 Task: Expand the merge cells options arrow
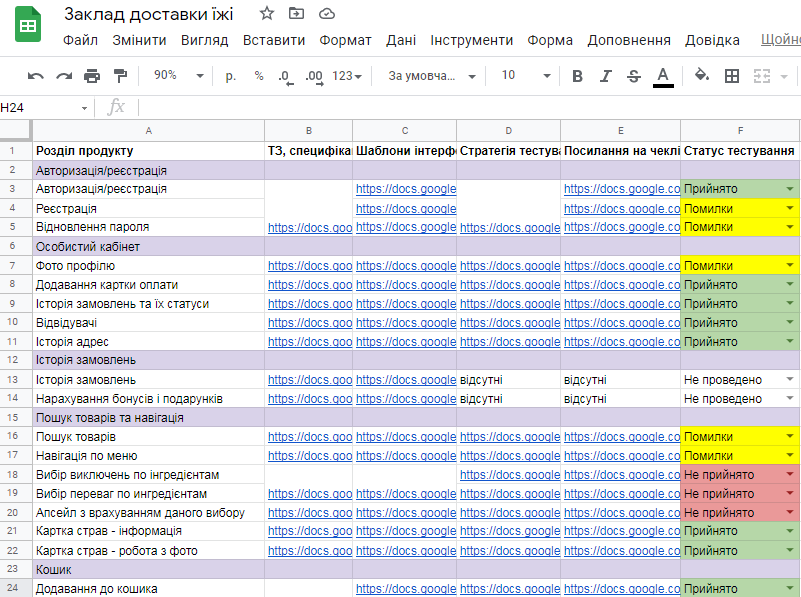[x=784, y=77]
